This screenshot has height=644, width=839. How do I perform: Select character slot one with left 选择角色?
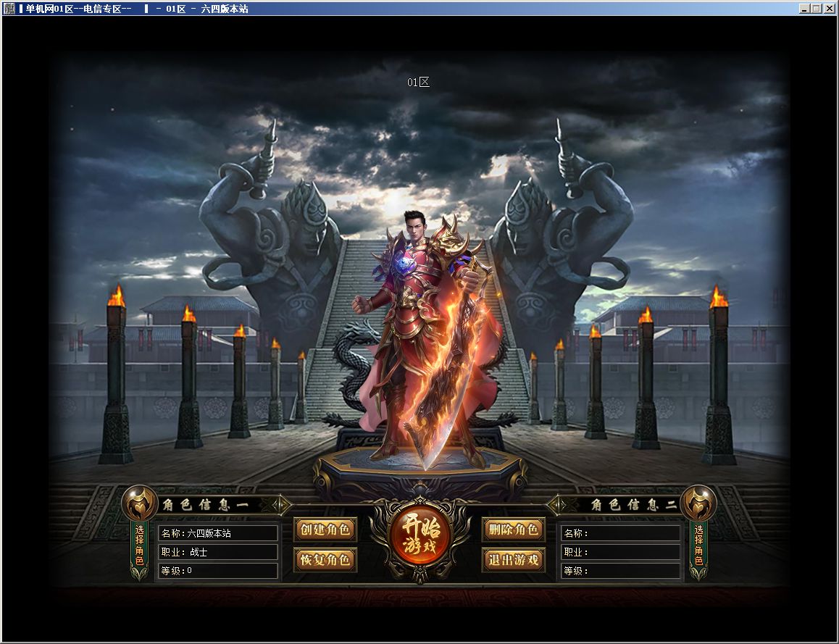click(x=140, y=545)
